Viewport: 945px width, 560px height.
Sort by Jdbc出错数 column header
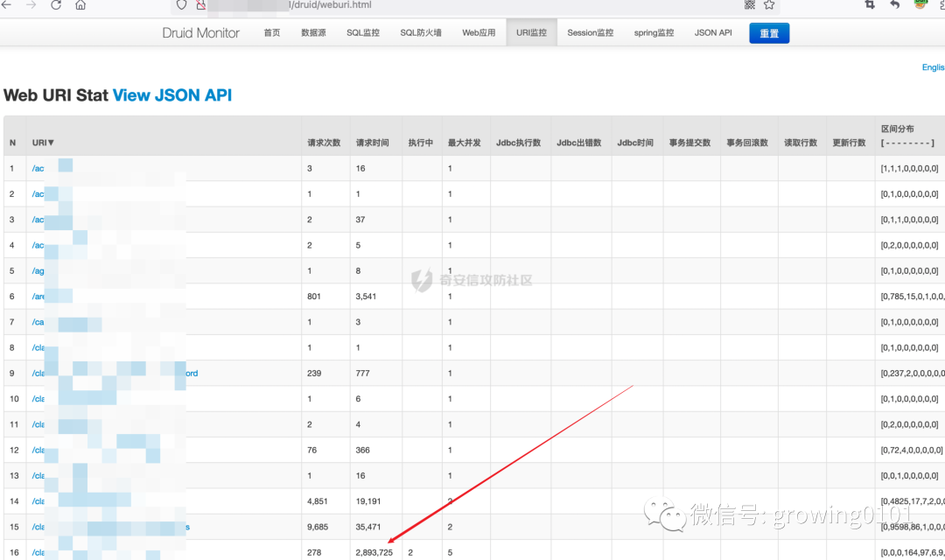578,143
